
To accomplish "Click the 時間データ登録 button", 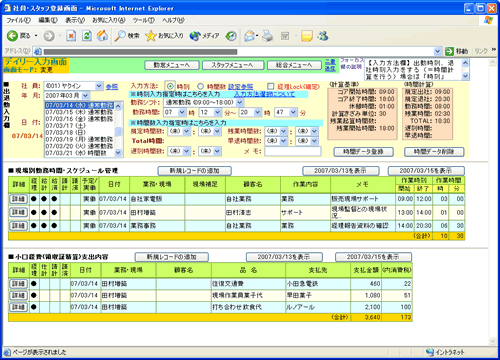I will [x=364, y=152].
